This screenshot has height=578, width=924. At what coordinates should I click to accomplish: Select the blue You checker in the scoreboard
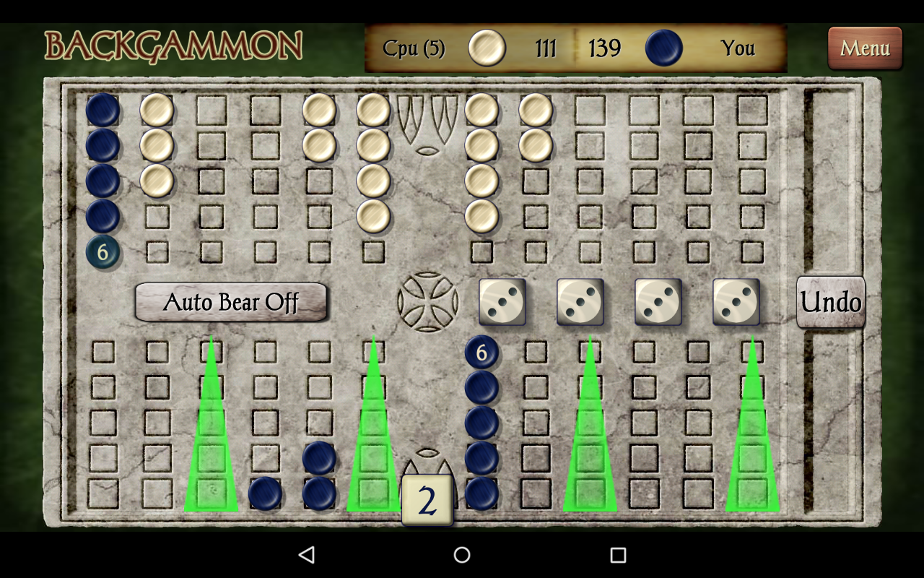click(x=664, y=47)
